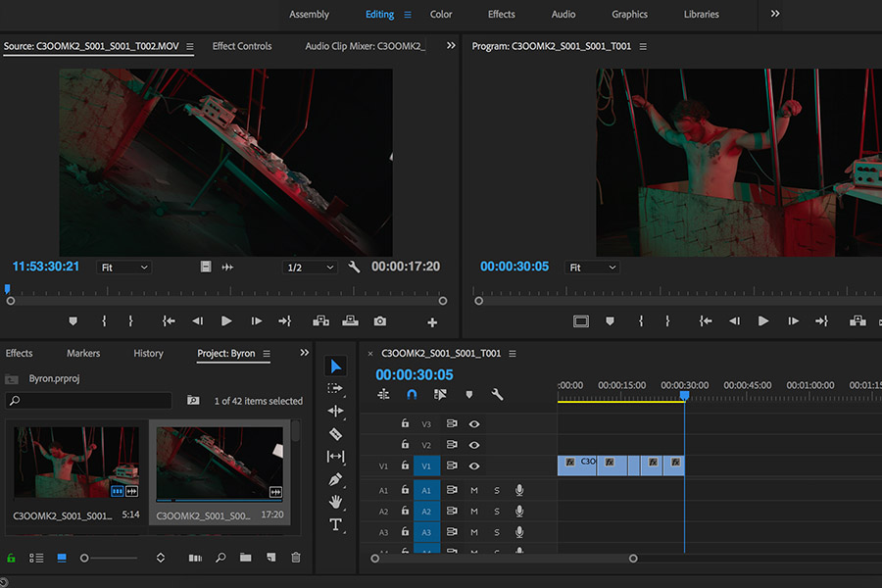Open the 1/2 playback resolution dropdown
This screenshot has height=588, width=882.
(309, 268)
